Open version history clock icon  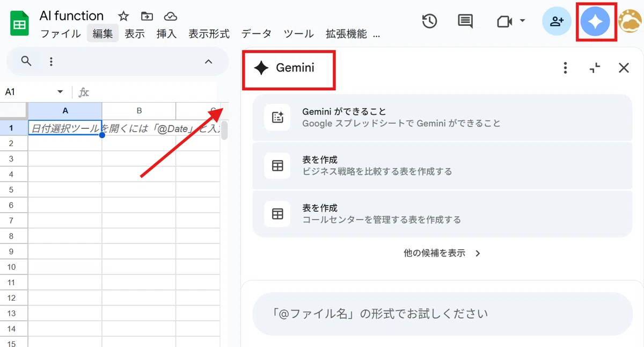pyautogui.click(x=429, y=21)
